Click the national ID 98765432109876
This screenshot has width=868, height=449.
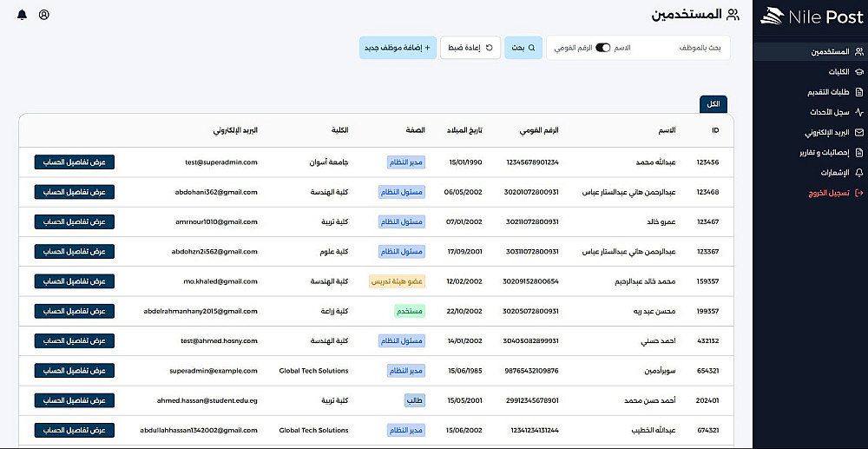533,371
